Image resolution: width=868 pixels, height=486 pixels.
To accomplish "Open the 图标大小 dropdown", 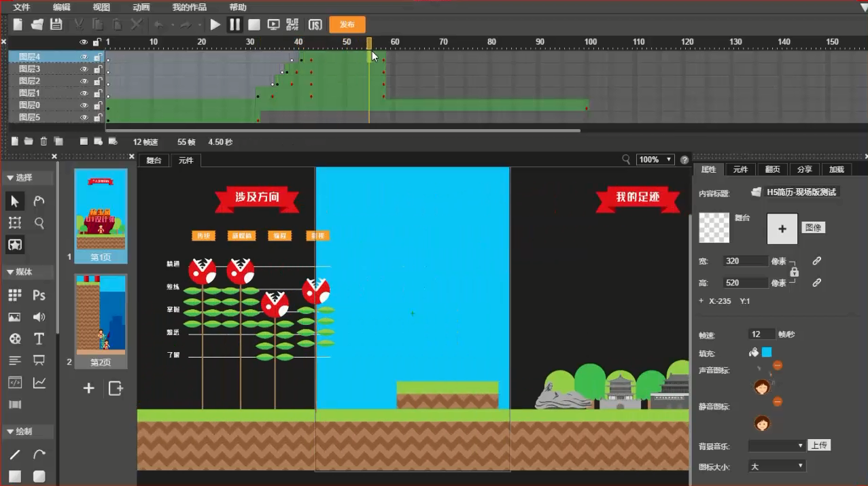I will coord(776,466).
